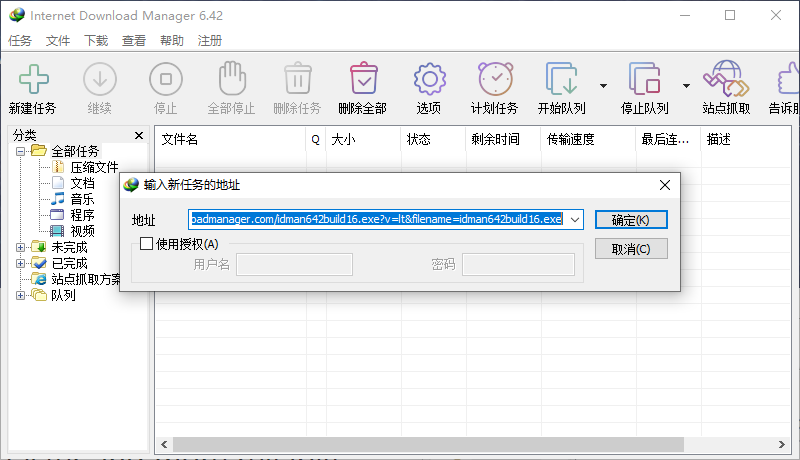Click the 开始队列 (start queue) icon
The width and height of the screenshot is (800, 460).
pyautogui.click(x=562, y=79)
